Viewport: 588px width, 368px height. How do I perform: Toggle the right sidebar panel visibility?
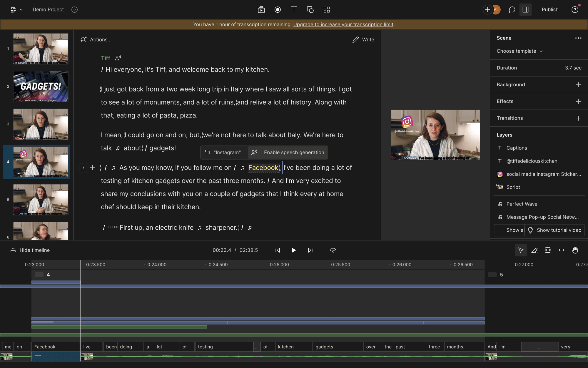point(525,9)
